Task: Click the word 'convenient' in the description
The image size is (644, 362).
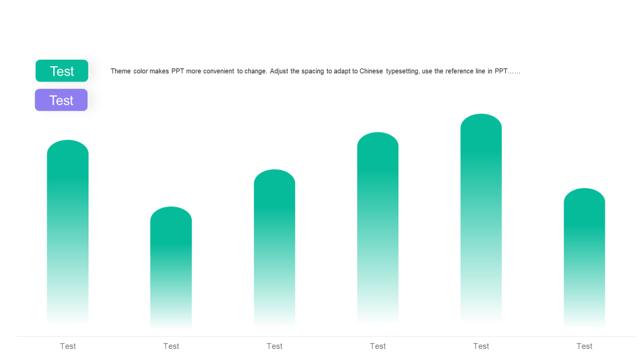Action: (x=219, y=71)
